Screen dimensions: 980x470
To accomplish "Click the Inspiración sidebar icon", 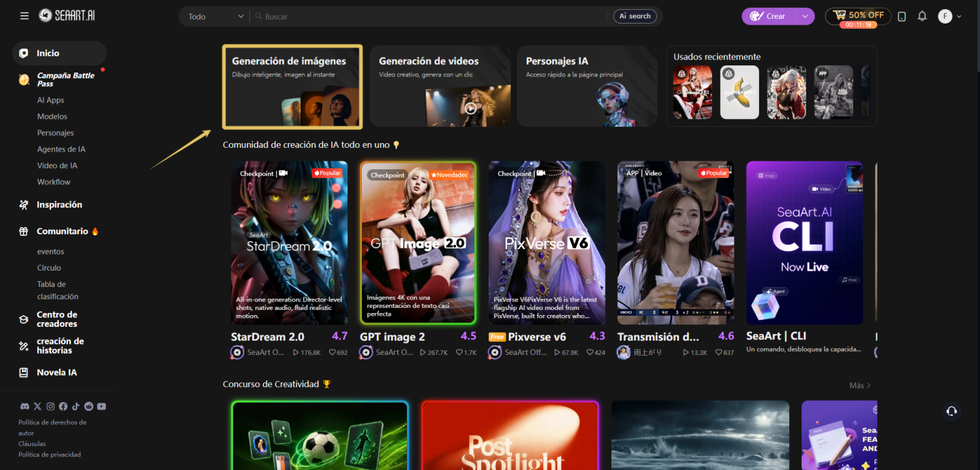I will pyautogui.click(x=24, y=205).
